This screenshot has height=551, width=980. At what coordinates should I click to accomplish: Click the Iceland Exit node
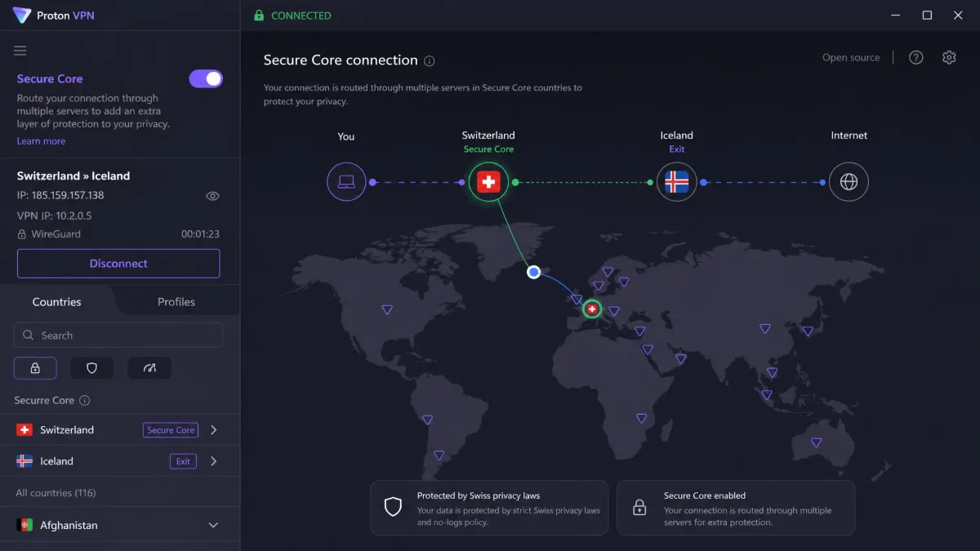tap(677, 182)
